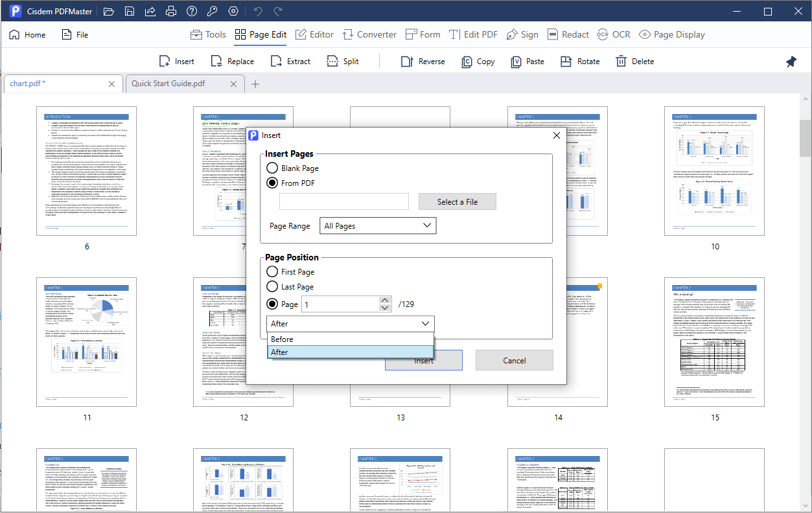Switch to the Tools tab
812x513 pixels.
coord(208,35)
